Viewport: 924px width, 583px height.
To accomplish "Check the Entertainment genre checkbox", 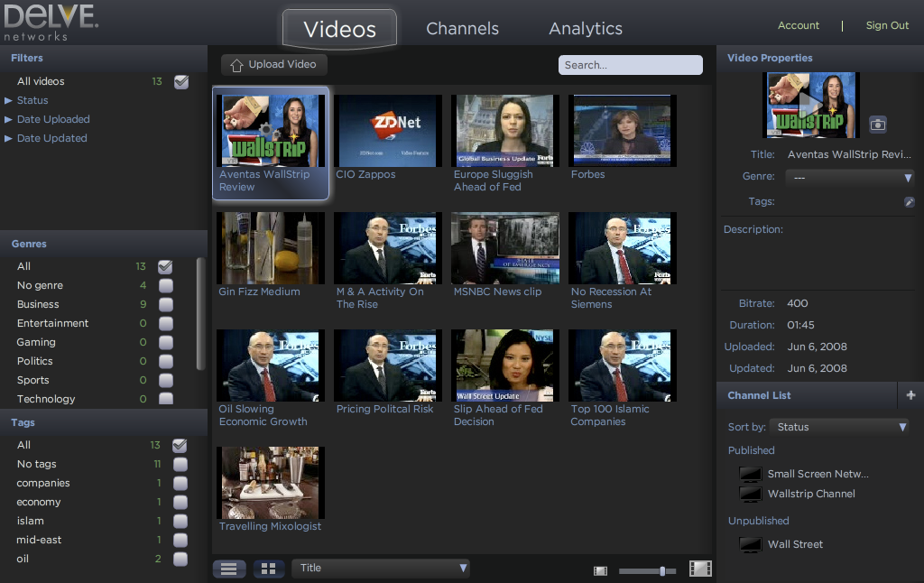I will 166,324.
